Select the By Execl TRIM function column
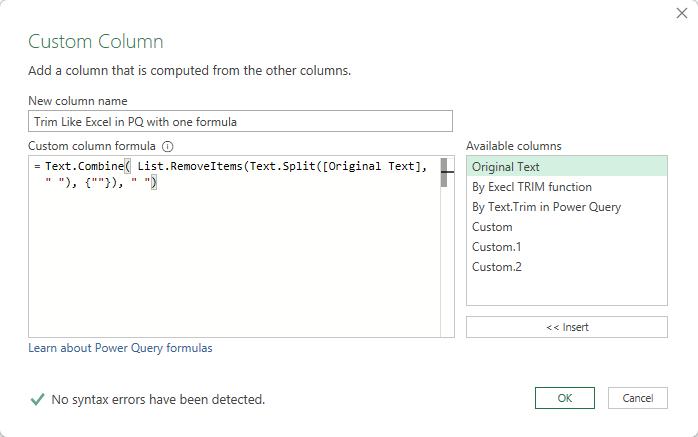Image resolution: width=698 pixels, height=437 pixels. [531, 187]
